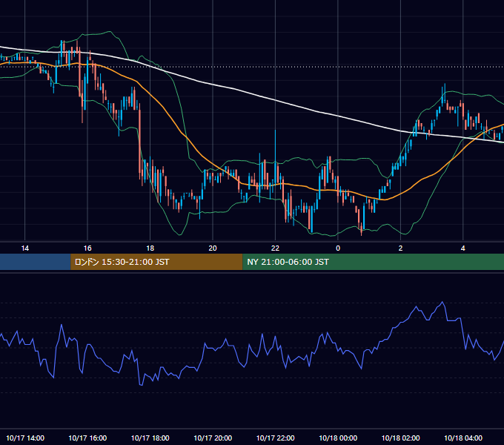Click the 22 hour label on price chart axis

[275, 248]
